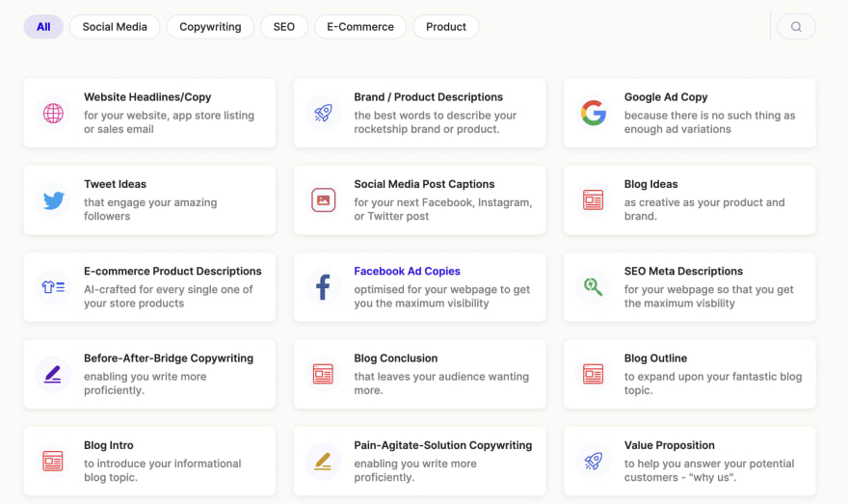Click the news icon beside Blog Outline

pyautogui.click(x=594, y=374)
